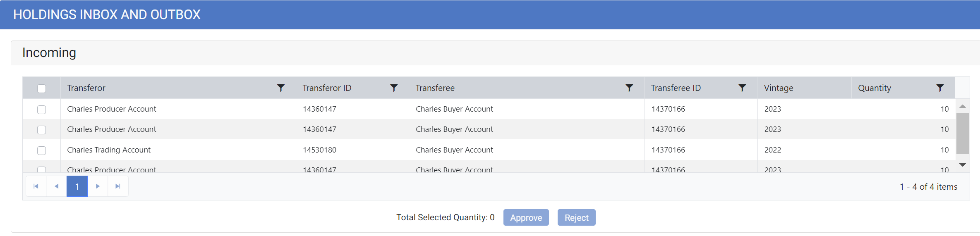This screenshot has width=980, height=236.
Task: Go to the previous page
Action: coord(57,186)
